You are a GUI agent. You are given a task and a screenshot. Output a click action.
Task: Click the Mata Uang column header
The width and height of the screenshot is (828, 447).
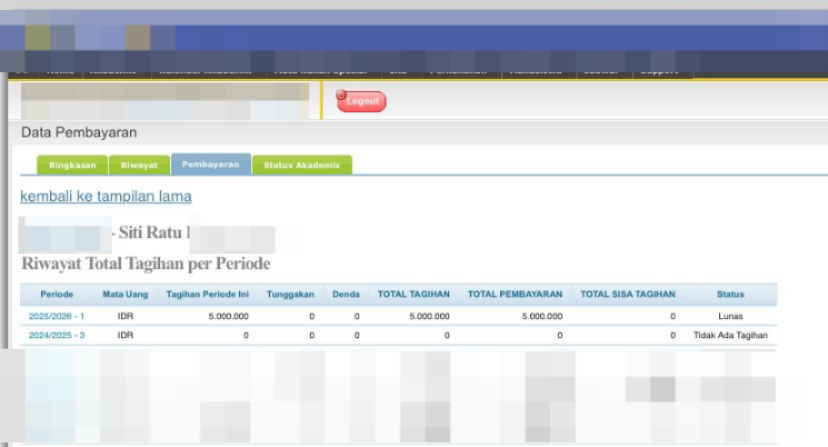tap(125, 295)
